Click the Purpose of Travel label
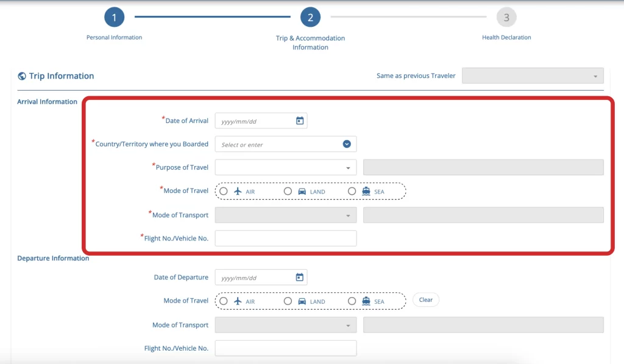This screenshot has height=364, width=624. 182,167
